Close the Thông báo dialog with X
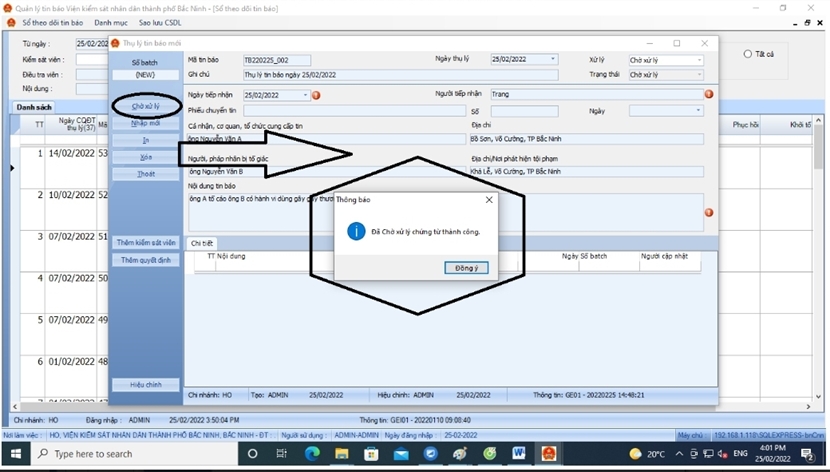The height and width of the screenshot is (472, 830). [x=489, y=199]
